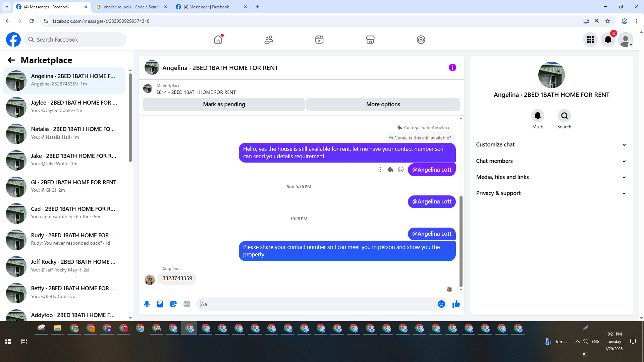Open Chrome customize menu three dots
The height and width of the screenshot is (362, 644).
coord(637,21)
